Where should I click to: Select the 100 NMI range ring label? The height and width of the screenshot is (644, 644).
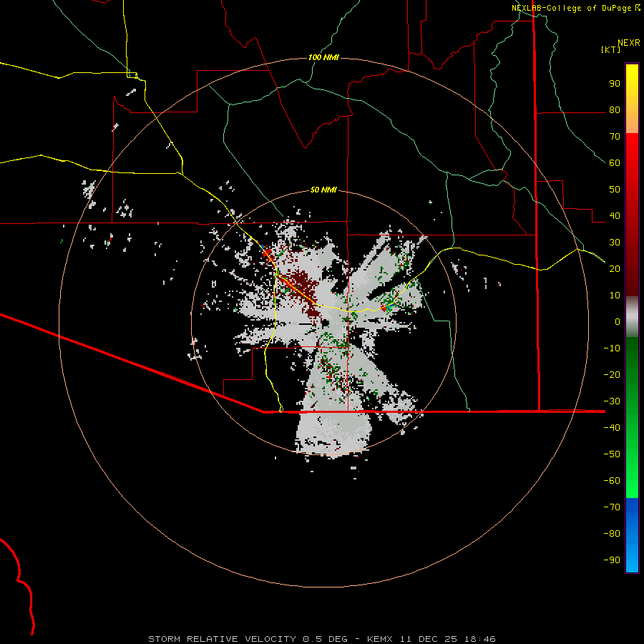coord(323,57)
